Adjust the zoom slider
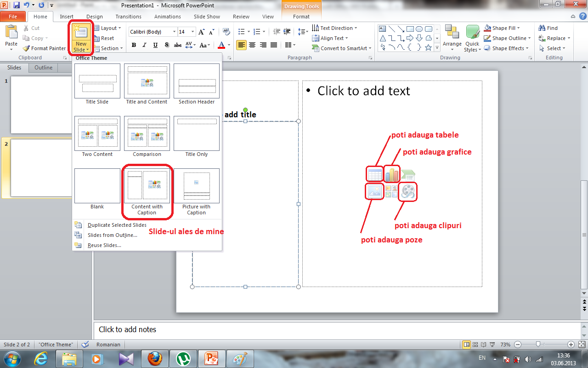Image resolution: width=588 pixels, height=368 pixels. [x=538, y=344]
